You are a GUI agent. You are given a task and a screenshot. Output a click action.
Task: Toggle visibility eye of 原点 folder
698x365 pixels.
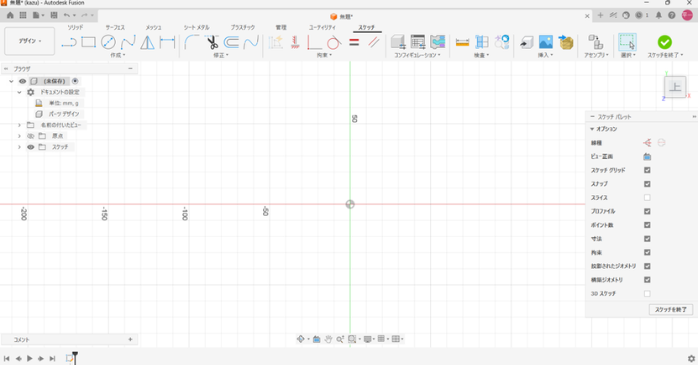[x=31, y=136]
